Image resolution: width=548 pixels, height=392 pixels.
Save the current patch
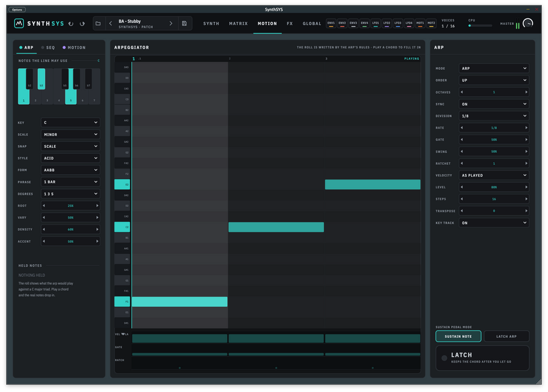tap(184, 23)
